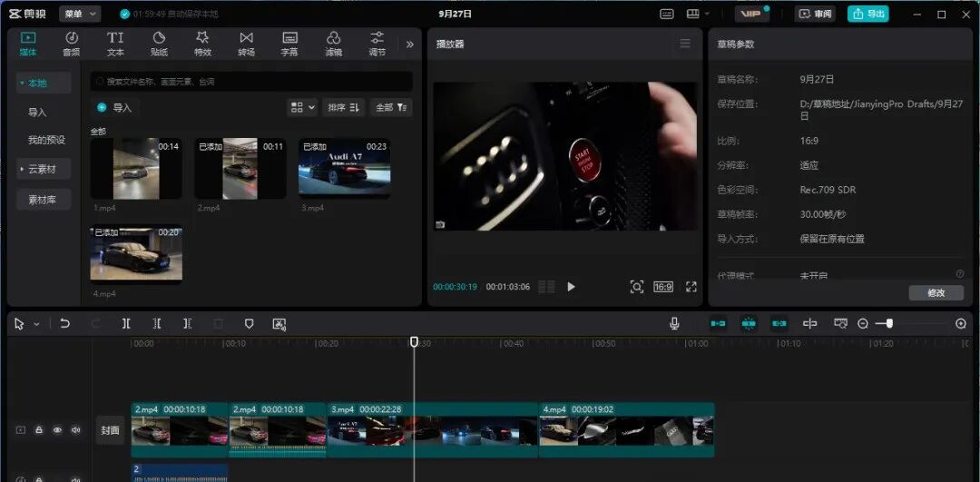Click the fullscreen icon in player

(691, 287)
